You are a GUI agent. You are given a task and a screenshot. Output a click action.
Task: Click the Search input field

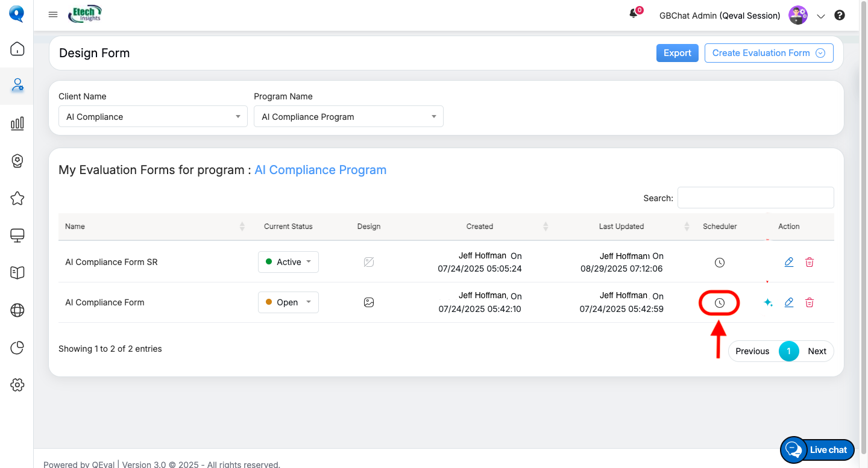click(x=755, y=198)
